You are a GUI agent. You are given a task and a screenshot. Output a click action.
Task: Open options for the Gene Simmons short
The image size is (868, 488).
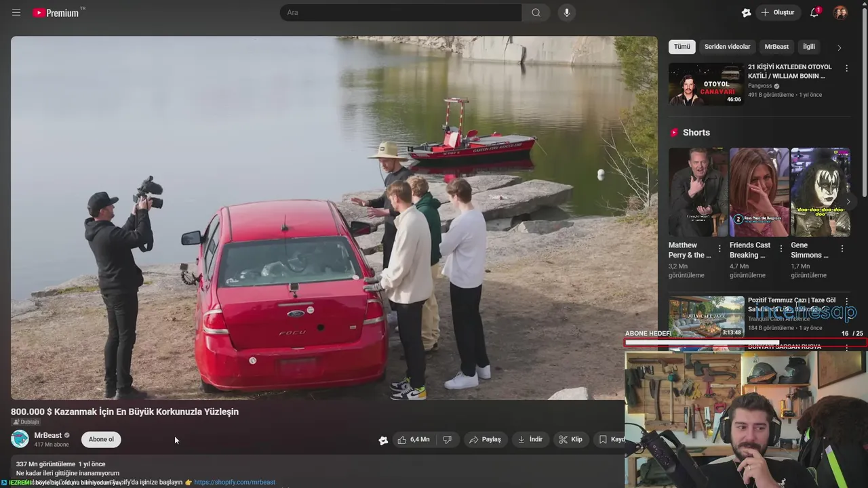tap(842, 249)
